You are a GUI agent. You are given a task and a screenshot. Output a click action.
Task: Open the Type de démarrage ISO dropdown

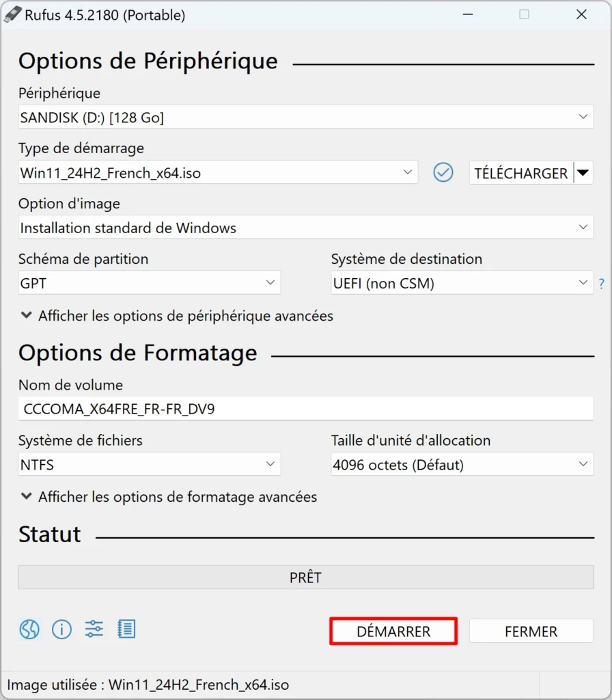coord(218,172)
